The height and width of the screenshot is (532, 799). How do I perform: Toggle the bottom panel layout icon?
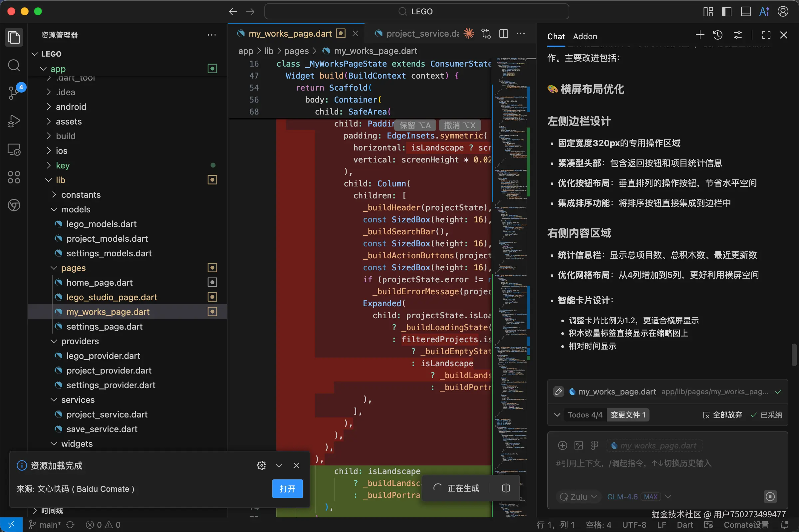click(746, 12)
